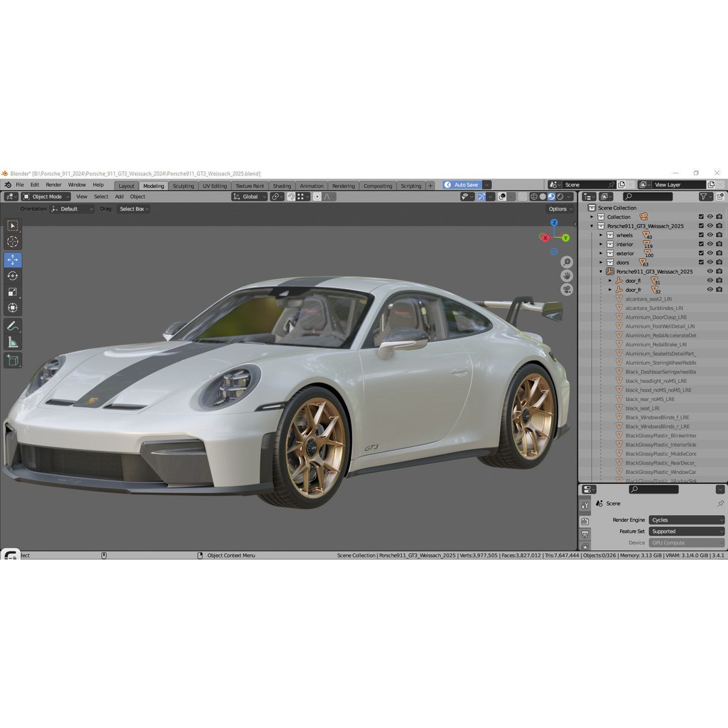Open the Output properties tab

585,535
